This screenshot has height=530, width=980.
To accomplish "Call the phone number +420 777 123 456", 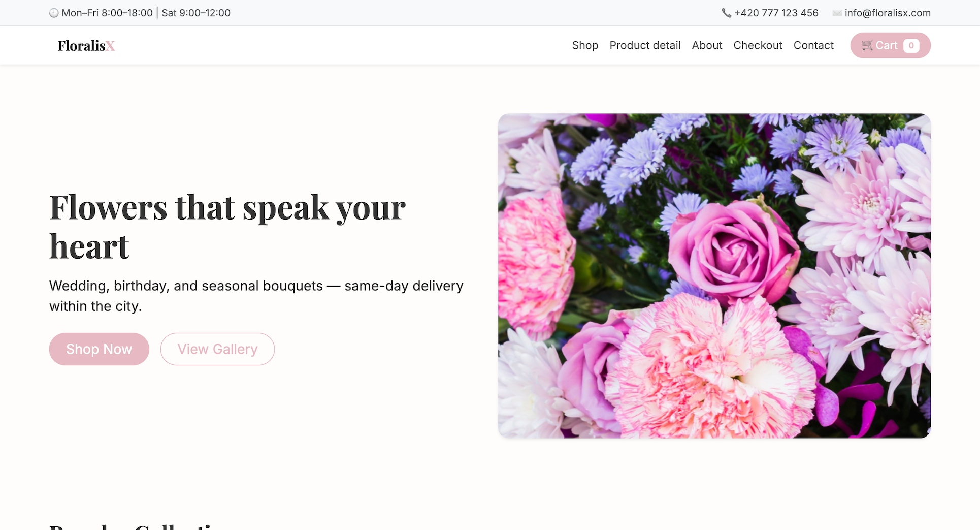I will (x=776, y=13).
